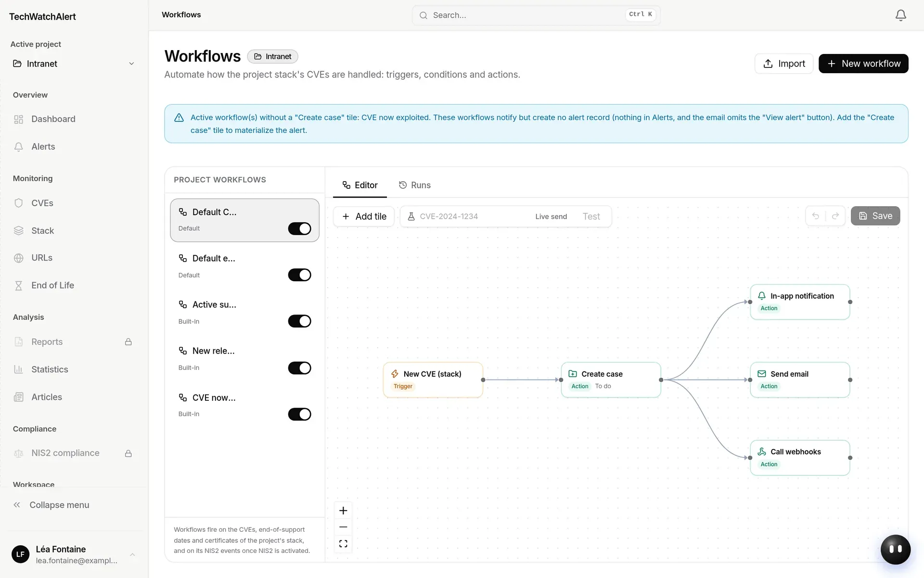Expand the Intranet active project dropdown

tap(74, 64)
